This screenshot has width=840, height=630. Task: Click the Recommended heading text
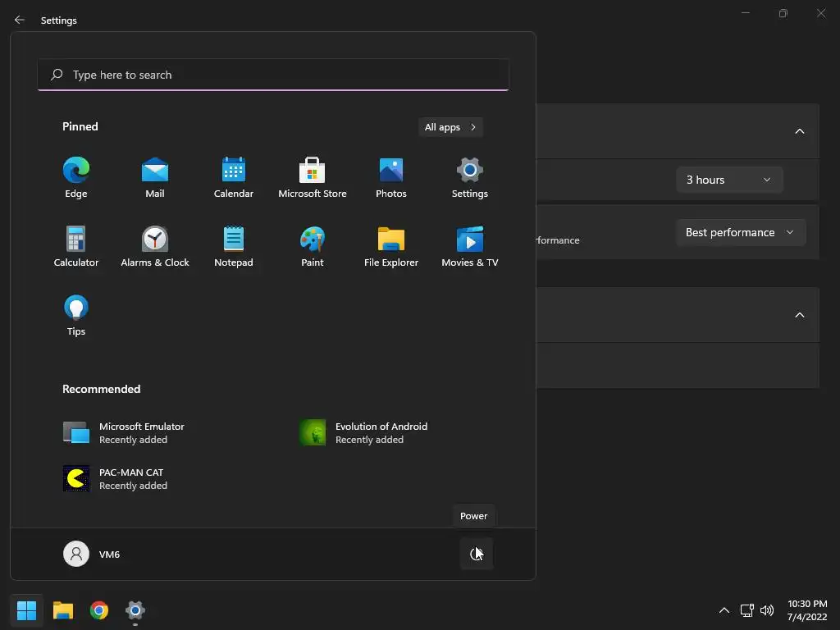click(101, 389)
